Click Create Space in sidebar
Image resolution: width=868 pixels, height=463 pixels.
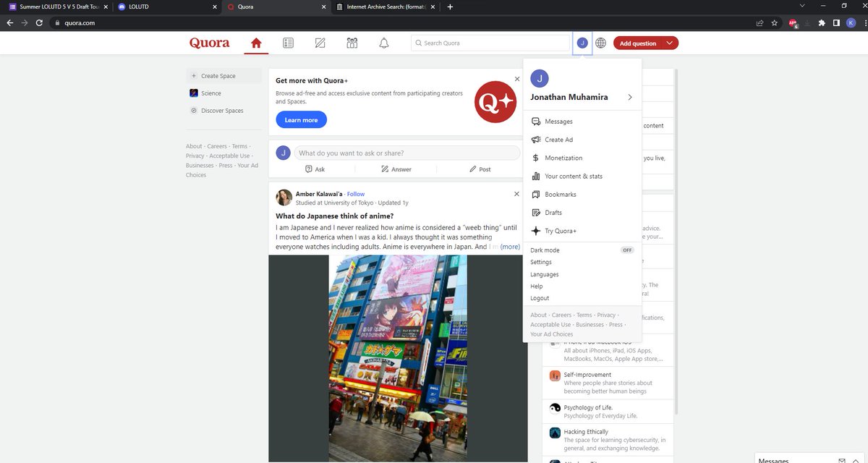pos(224,76)
